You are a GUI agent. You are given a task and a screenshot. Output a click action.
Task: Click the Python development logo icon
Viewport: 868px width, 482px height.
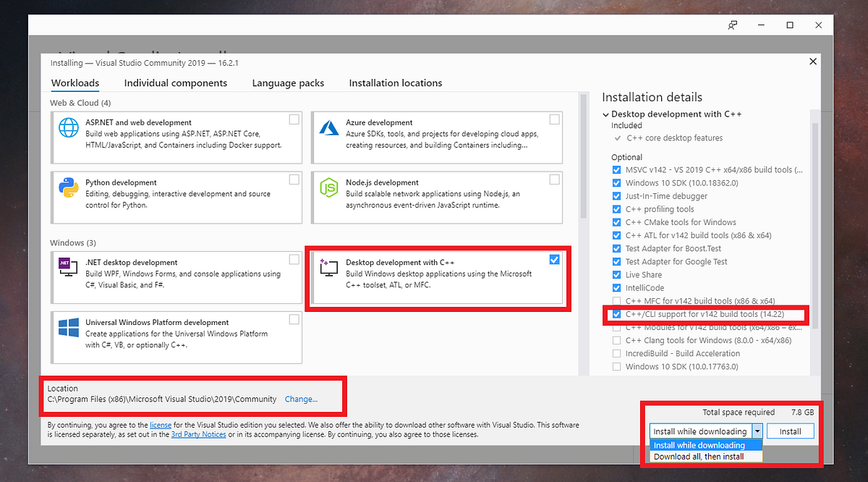pyautogui.click(x=69, y=187)
